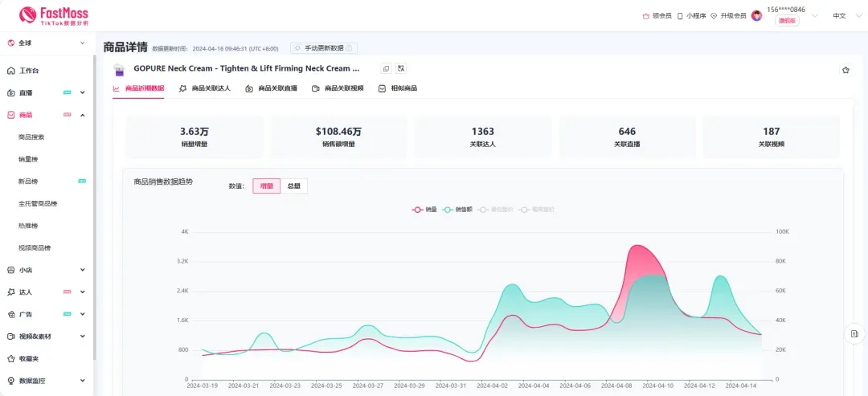Switch to the 商品关联达人 tab
The height and width of the screenshot is (396, 868).
tap(205, 88)
